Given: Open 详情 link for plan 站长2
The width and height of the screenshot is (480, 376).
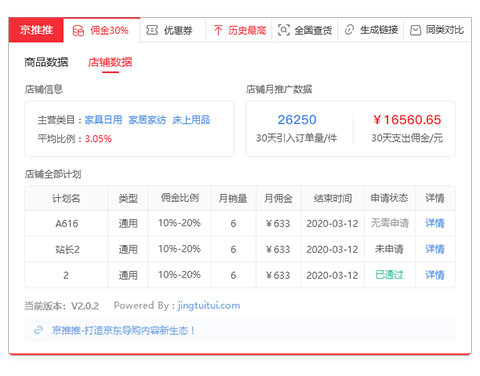Looking at the screenshot, I should [x=435, y=249].
